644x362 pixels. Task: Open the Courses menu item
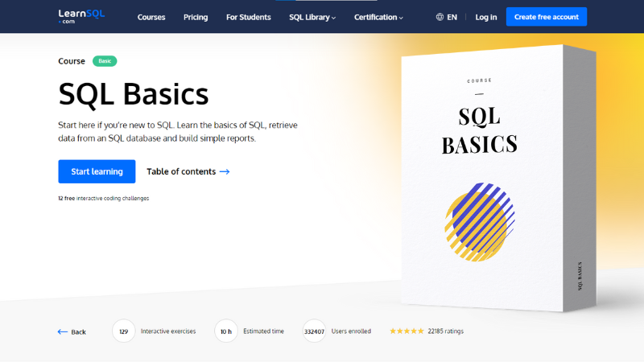pyautogui.click(x=151, y=17)
